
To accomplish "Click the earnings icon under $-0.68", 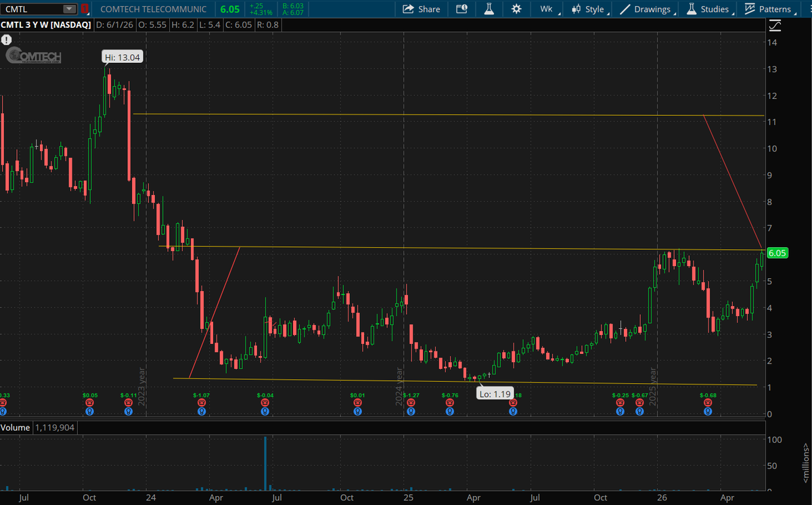I will coord(708,402).
